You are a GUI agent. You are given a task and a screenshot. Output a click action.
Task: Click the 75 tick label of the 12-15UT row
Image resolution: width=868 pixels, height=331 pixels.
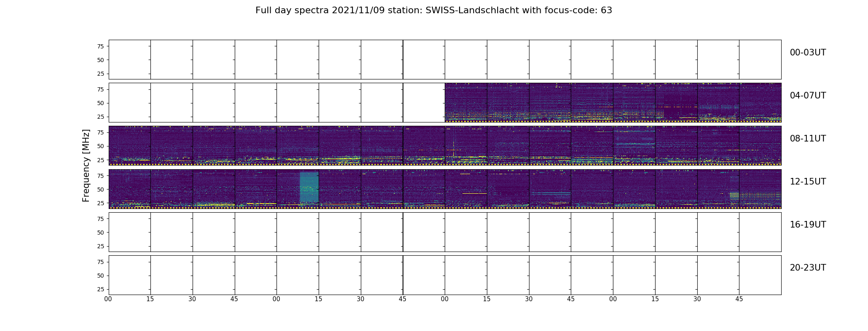(100, 176)
